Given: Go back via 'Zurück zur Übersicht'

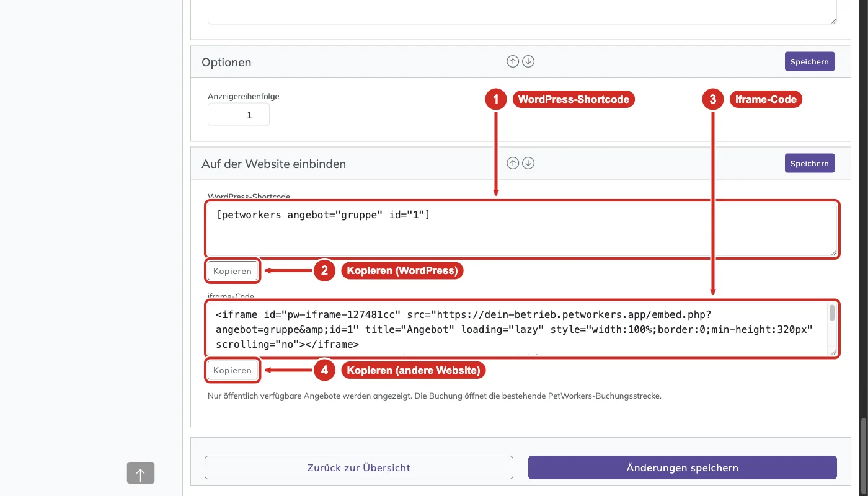Looking at the screenshot, I should (x=359, y=467).
